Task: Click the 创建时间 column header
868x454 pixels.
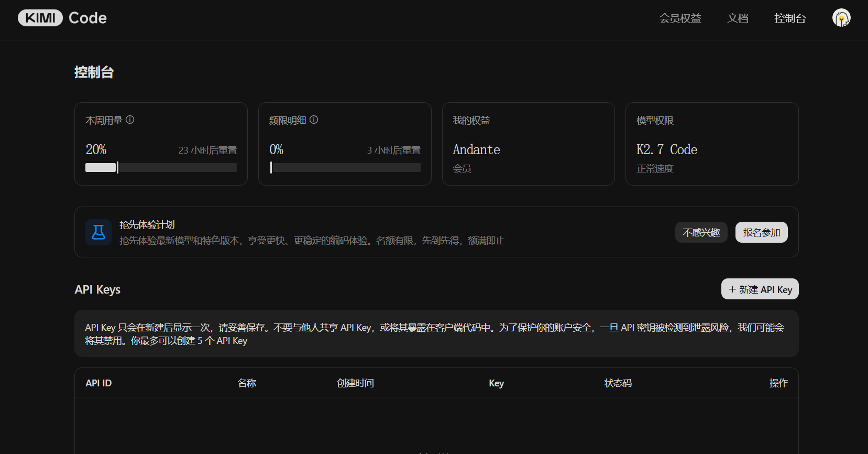Action: pyautogui.click(x=356, y=383)
